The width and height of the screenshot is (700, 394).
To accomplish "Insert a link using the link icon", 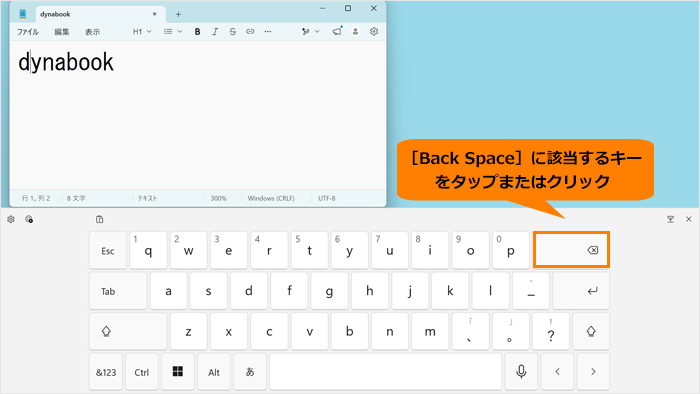I will [x=250, y=32].
